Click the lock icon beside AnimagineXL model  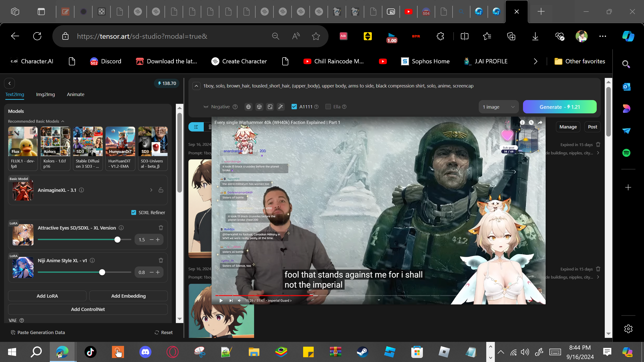(x=161, y=190)
